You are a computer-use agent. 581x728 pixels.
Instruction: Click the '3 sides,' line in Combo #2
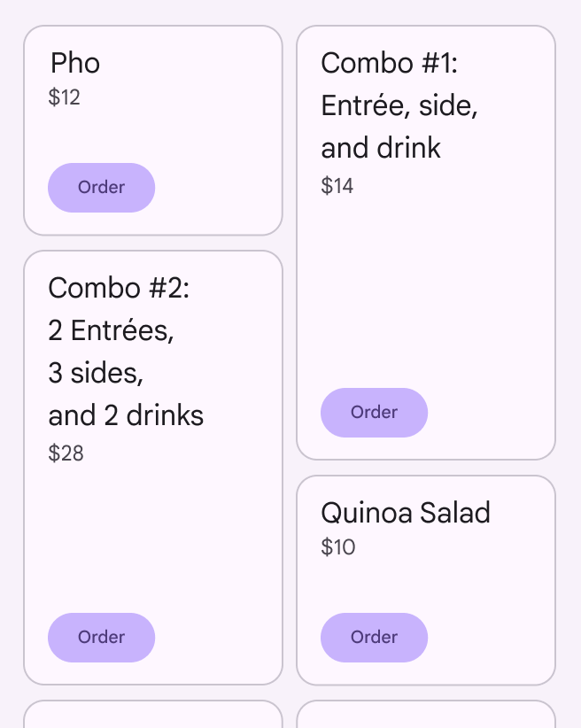[96, 373]
